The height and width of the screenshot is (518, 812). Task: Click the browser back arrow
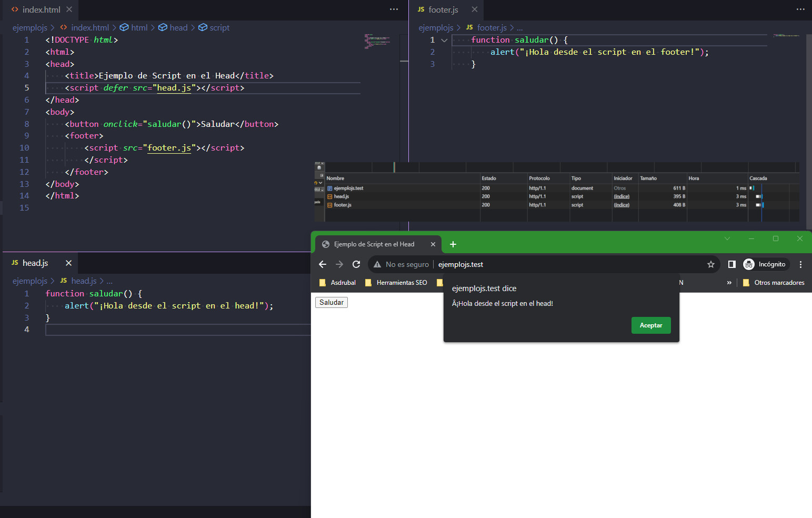coord(323,264)
